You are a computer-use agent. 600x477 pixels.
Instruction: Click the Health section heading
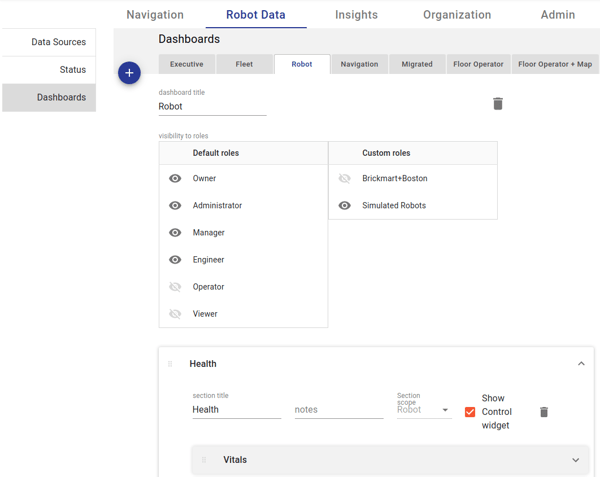[x=203, y=364]
